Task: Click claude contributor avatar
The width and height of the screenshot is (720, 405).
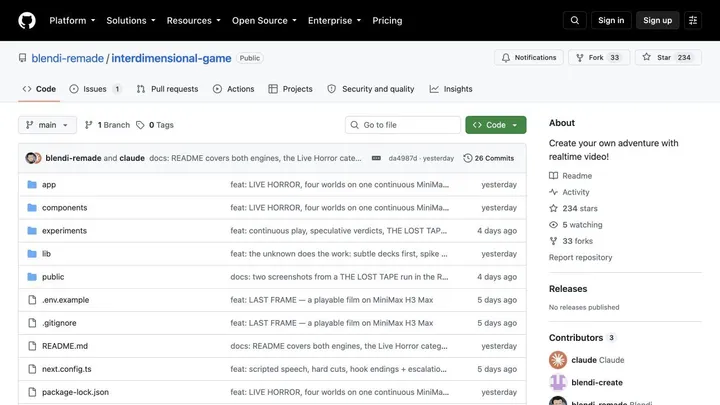Action: 558,360
